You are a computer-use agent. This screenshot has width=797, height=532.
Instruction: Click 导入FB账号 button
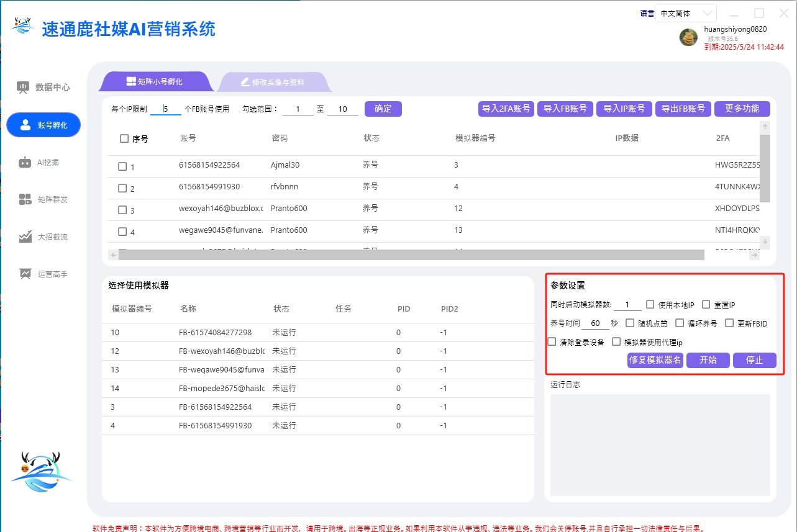pyautogui.click(x=565, y=109)
